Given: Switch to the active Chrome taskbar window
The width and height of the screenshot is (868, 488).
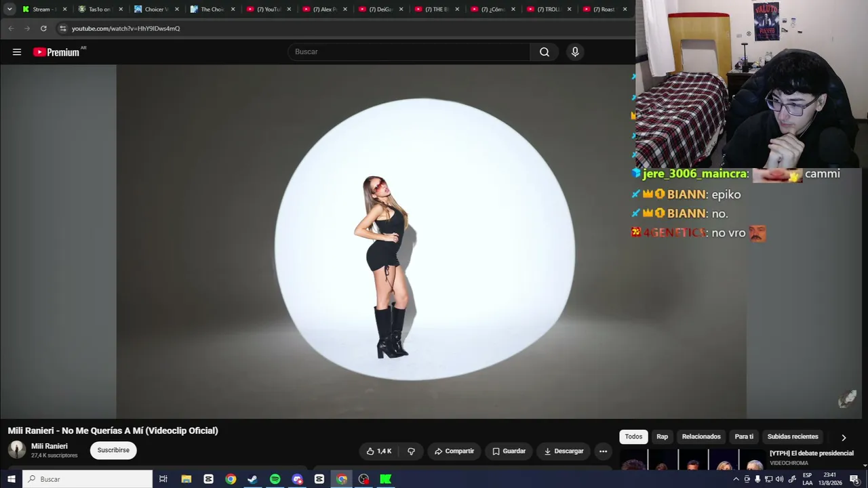Looking at the screenshot, I should coord(342,479).
